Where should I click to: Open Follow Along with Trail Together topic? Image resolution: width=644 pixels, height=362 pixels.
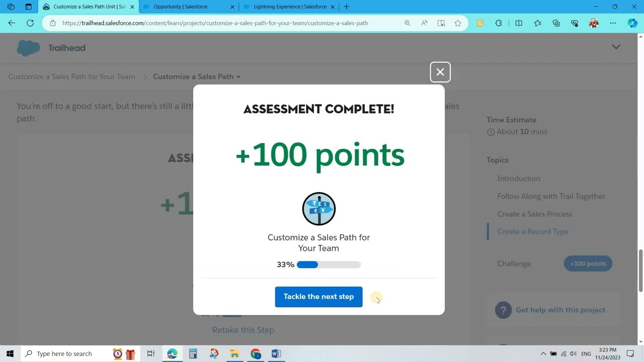pos(551,196)
